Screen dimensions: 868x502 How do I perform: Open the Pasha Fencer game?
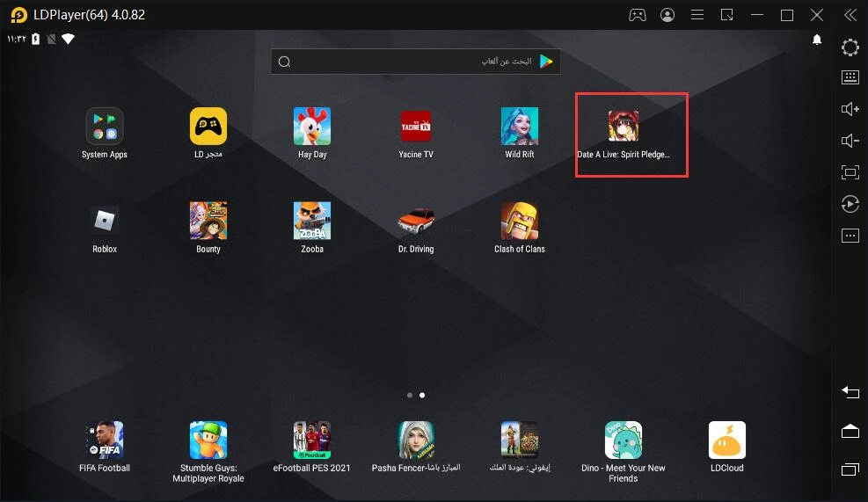coord(416,440)
